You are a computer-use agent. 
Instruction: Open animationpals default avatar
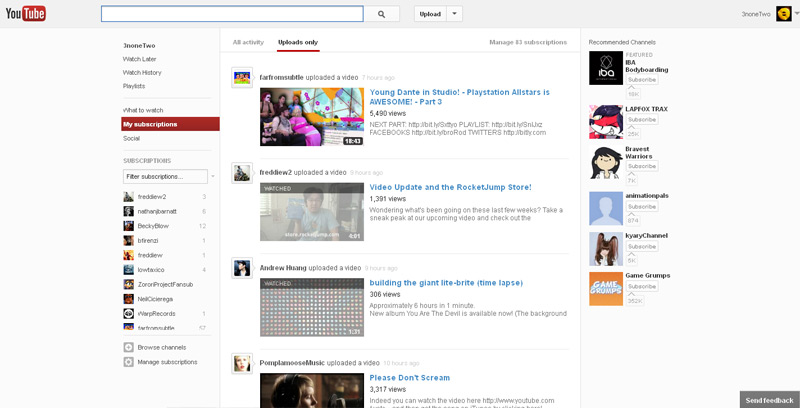pyautogui.click(x=606, y=209)
